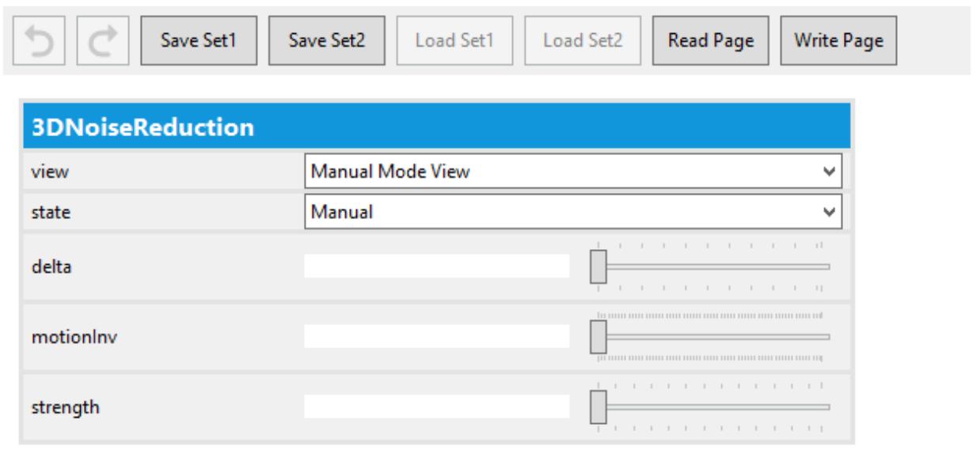Click the view dropdown arrow
The width and height of the screenshot is (980, 454).
(x=829, y=171)
